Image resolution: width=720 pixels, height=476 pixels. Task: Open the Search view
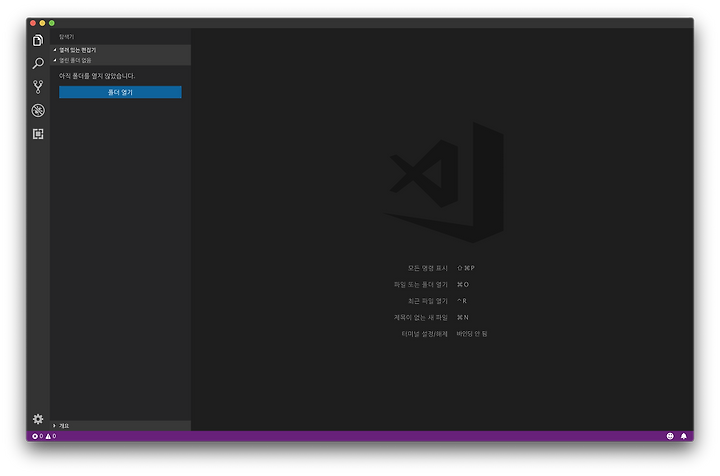tap(38, 63)
